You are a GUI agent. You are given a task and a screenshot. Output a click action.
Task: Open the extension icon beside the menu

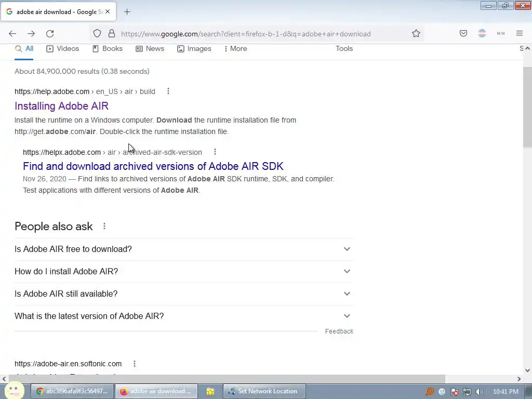(501, 34)
